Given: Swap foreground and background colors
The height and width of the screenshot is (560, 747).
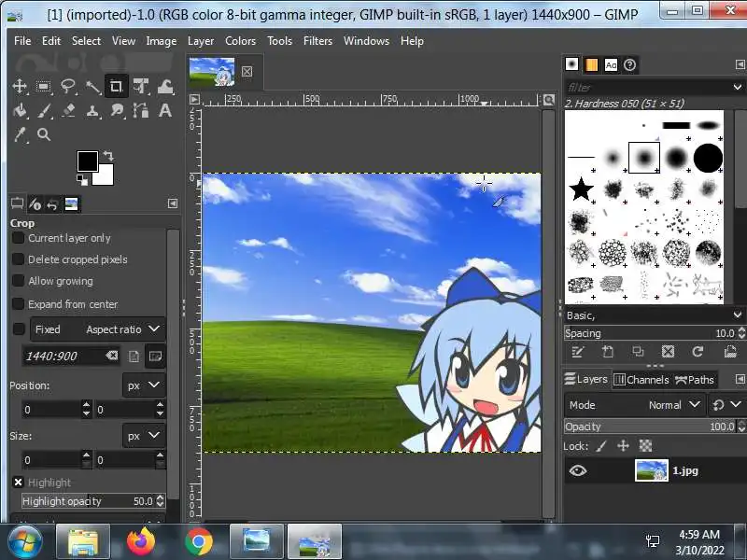Looking at the screenshot, I should (108, 156).
